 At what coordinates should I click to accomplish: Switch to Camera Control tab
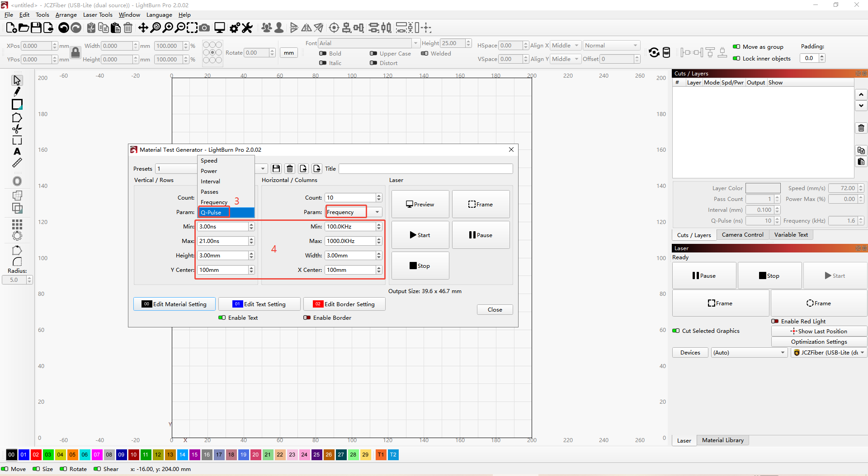click(742, 235)
